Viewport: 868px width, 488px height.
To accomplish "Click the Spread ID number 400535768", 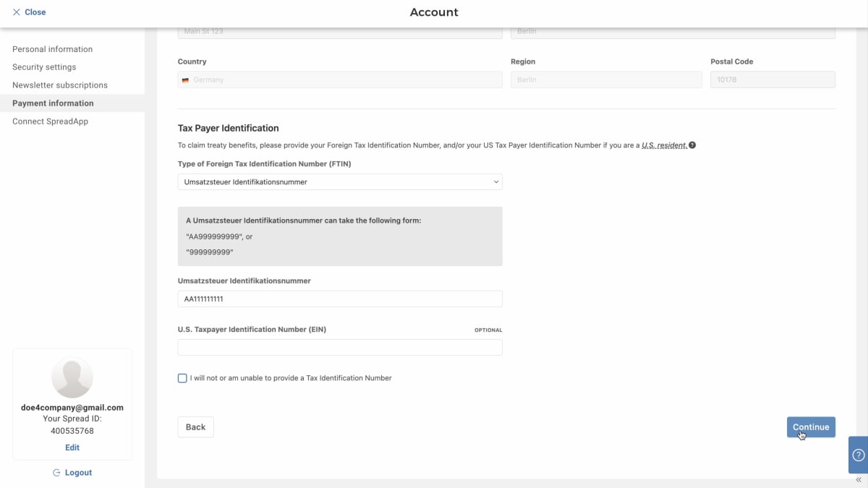I will [x=72, y=431].
